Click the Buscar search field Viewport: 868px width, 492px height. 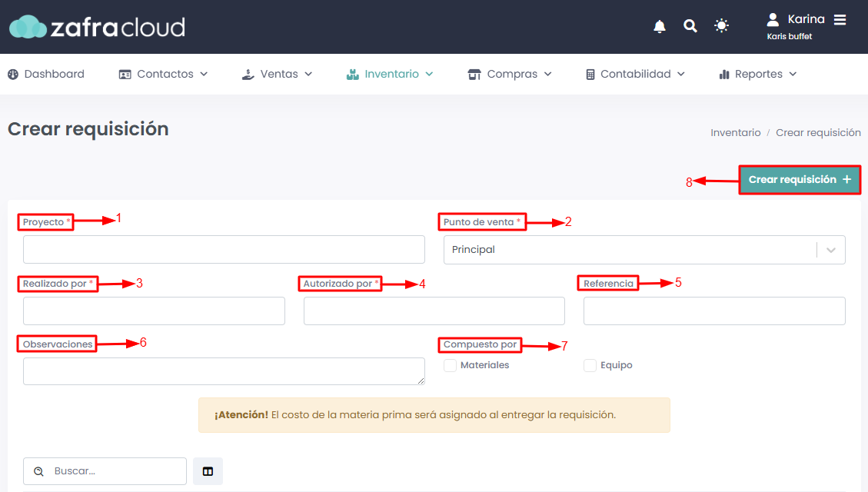tap(105, 471)
